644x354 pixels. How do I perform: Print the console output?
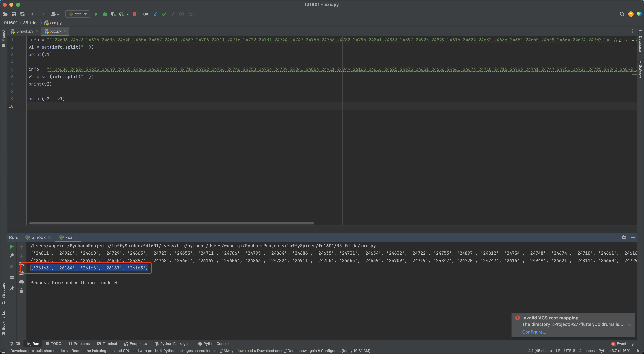[x=21, y=282]
